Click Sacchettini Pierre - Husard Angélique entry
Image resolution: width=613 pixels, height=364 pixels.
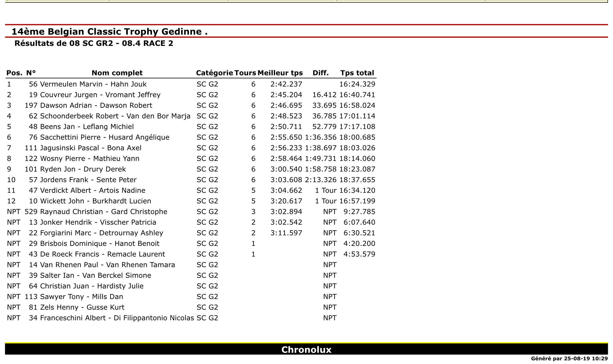pyautogui.click(x=105, y=138)
